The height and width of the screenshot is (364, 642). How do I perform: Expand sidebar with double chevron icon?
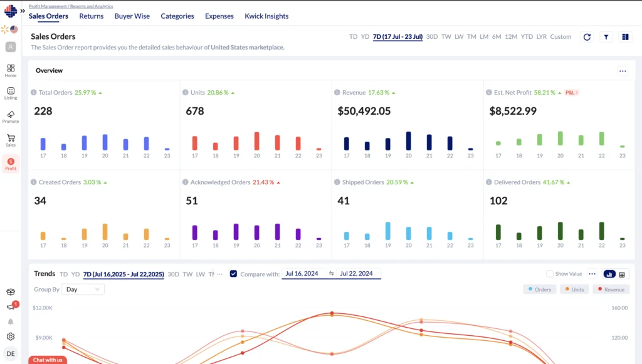(23, 11)
